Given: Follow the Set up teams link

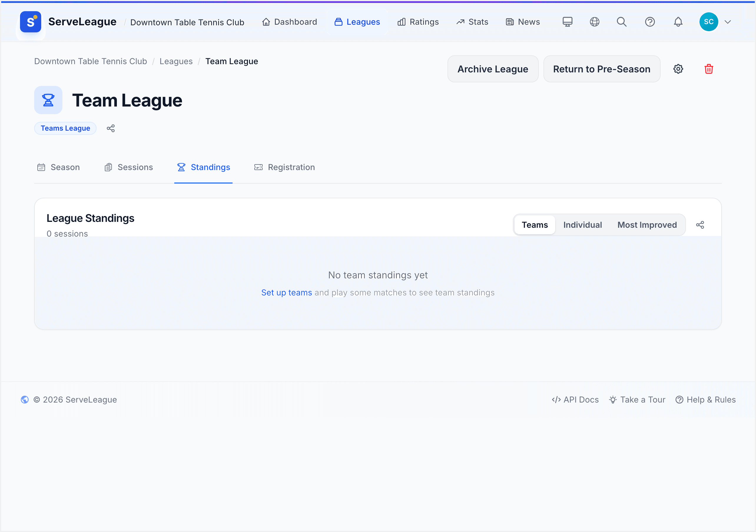Looking at the screenshot, I should (x=286, y=293).
